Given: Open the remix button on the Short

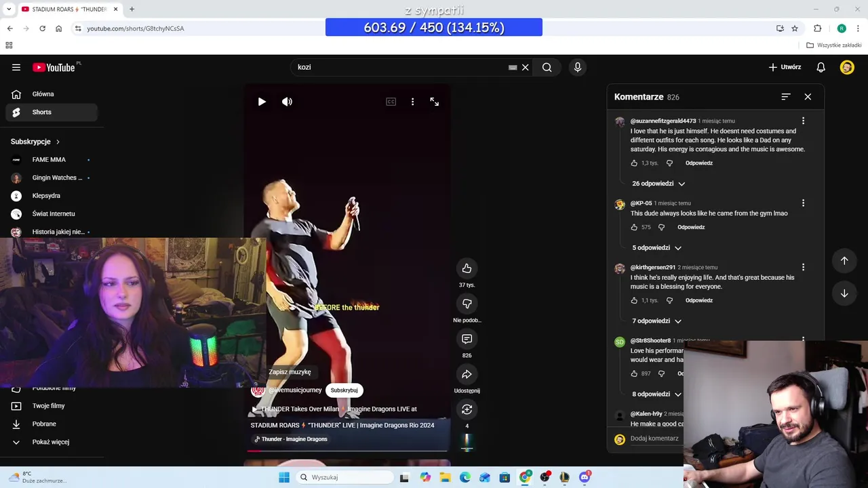Looking at the screenshot, I should point(467,409).
